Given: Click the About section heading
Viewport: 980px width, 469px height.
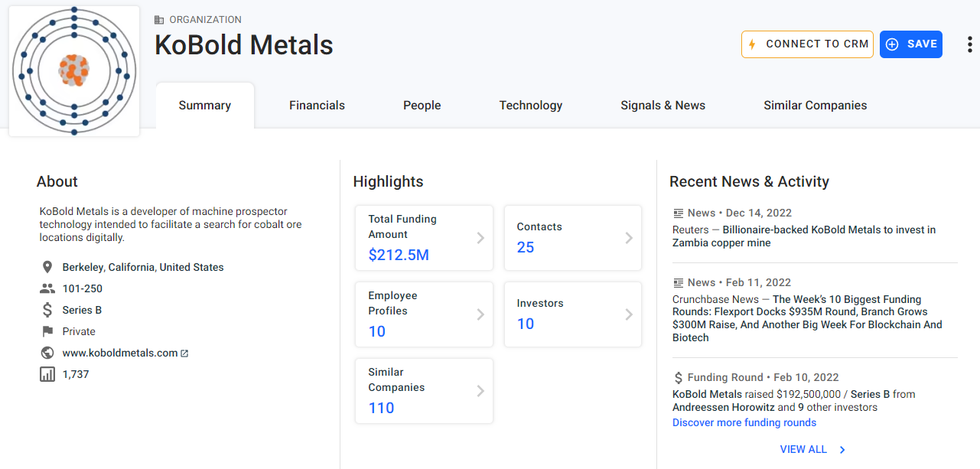Looking at the screenshot, I should pos(57,181).
